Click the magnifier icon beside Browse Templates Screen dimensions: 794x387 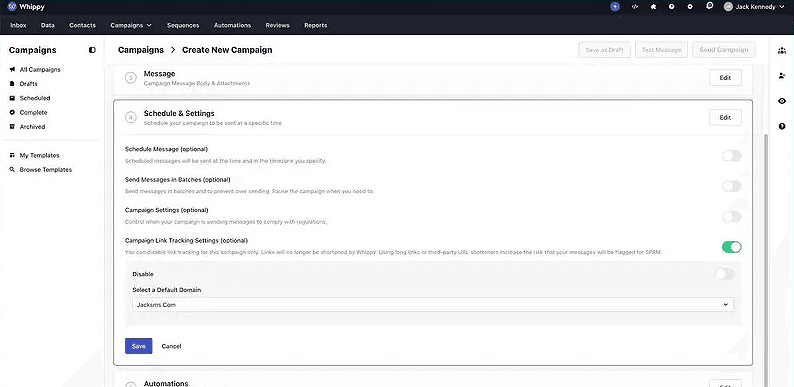(12, 170)
